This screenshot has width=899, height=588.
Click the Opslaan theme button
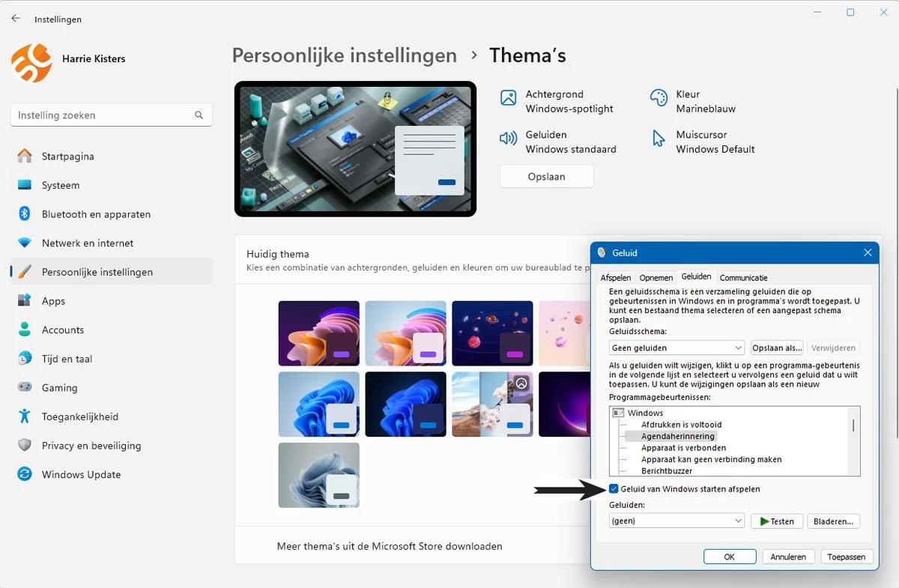(x=546, y=177)
